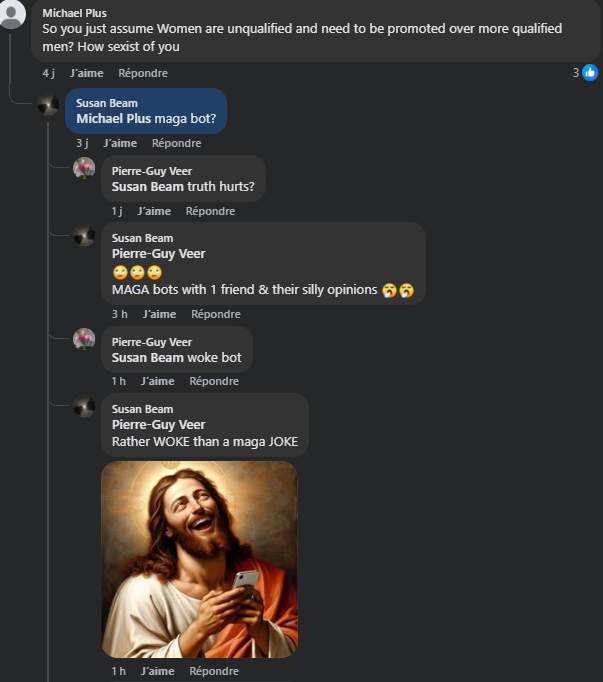This screenshot has width=603, height=682.
Task: Reply to Michael Plus's comment
Action: (x=143, y=73)
